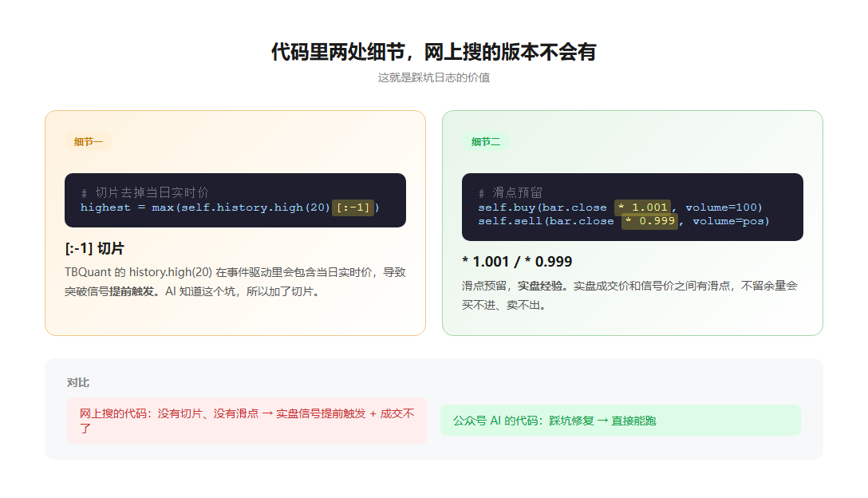Click the self.sell(bar.close code line

click(624, 221)
